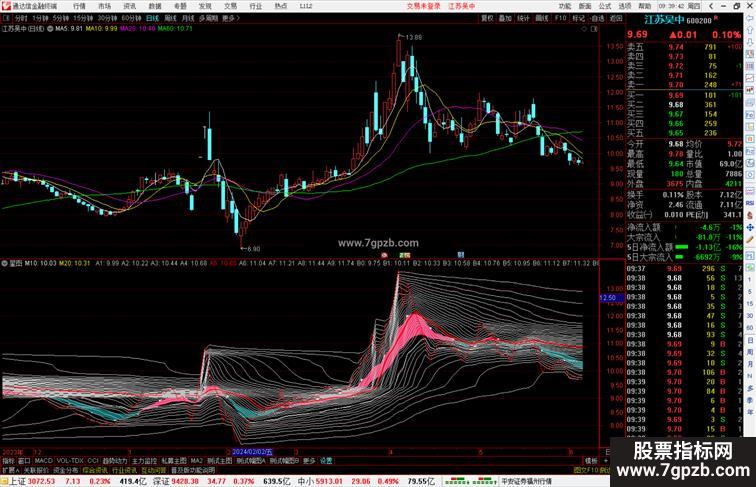Click the panel toggle icon at main chart top-right
756x487 pixels.
tap(594, 29)
